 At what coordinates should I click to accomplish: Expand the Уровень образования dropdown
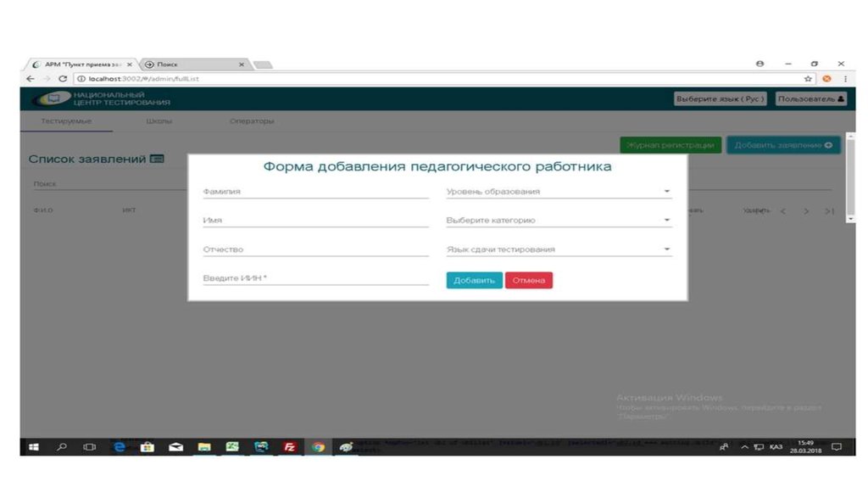pyautogui.click(x=559, y=192)
